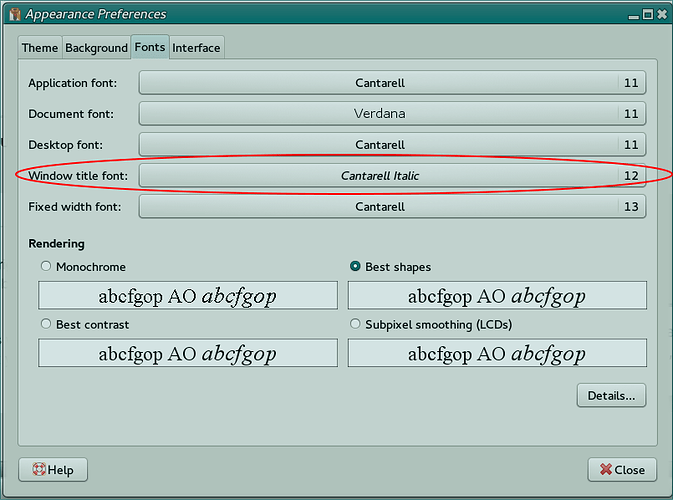Click the Best shapes font preview sample
673x500 pixels.
coord(497,295)
